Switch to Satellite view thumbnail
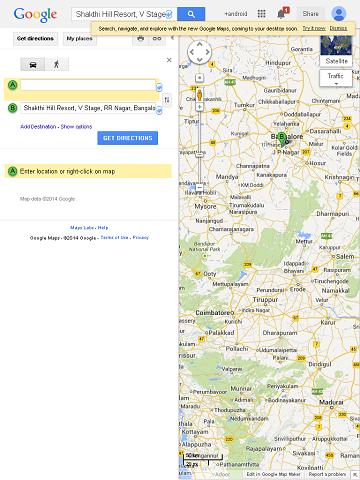360x480 pixels. point(336,50)
